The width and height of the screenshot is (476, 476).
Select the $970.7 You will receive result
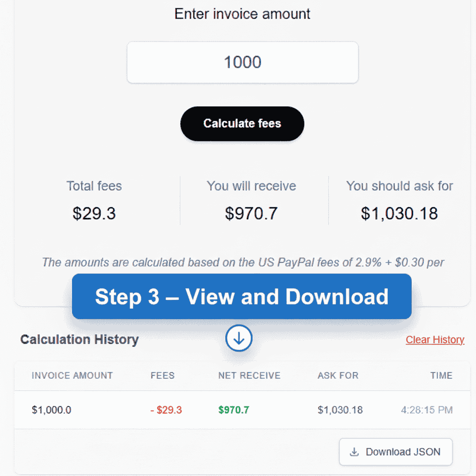click(251, 213)
